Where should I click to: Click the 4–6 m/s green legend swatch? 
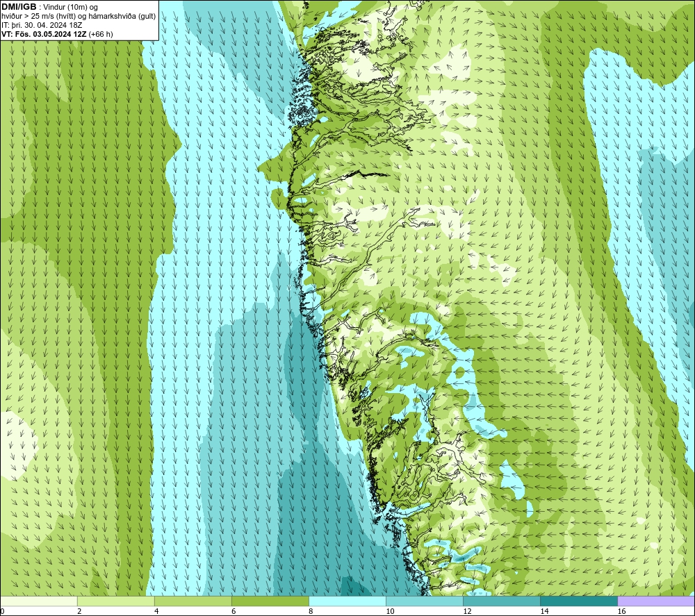(193, 601)
